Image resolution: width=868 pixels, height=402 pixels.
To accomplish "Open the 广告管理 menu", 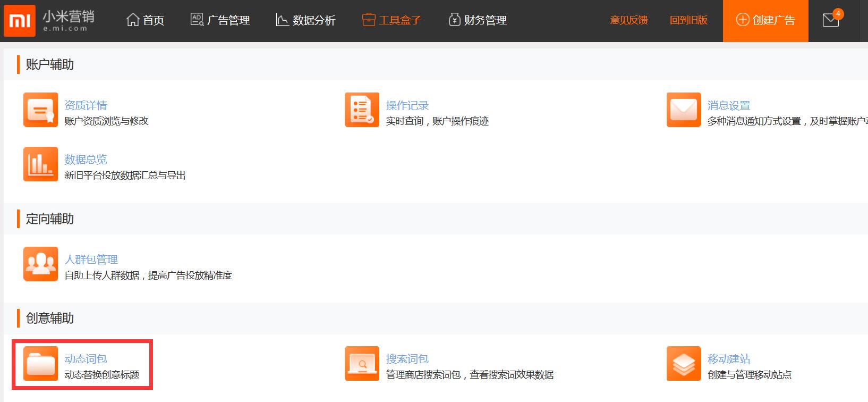I will click(220, 20).
